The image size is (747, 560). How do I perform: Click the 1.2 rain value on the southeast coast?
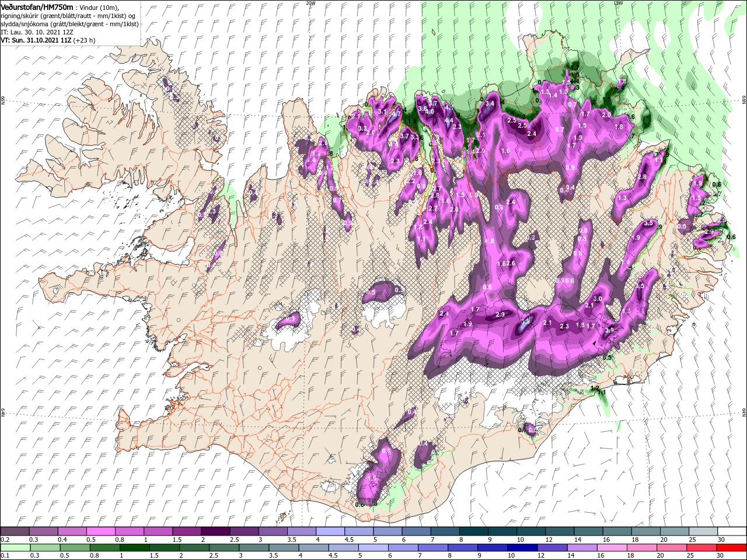[x=595, y=388]
